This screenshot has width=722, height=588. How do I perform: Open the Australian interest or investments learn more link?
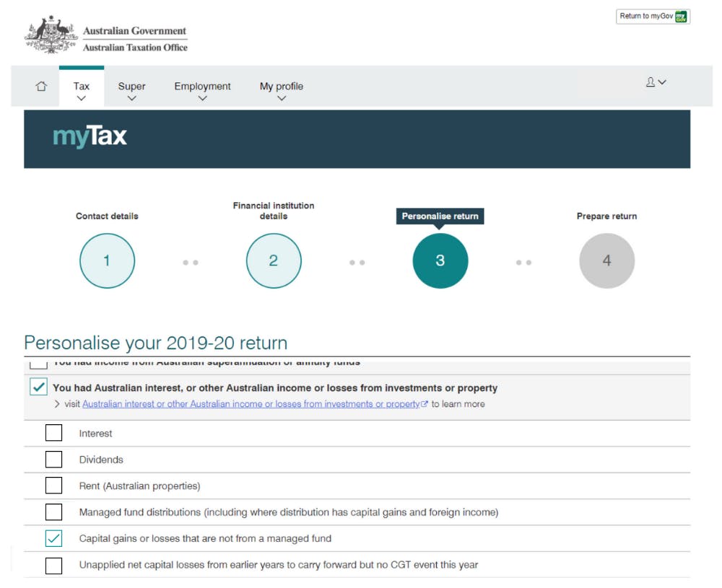coord(251,404)
